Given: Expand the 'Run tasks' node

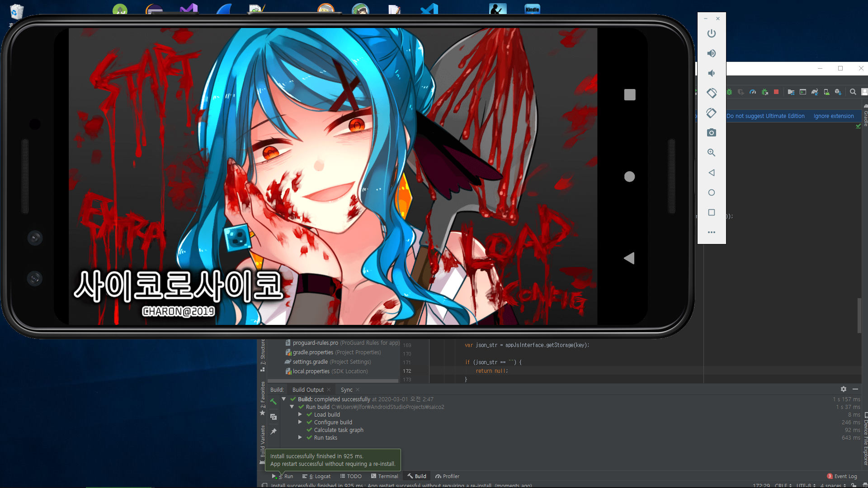Looking at the screenshot, I should click(x=300, y=437).
